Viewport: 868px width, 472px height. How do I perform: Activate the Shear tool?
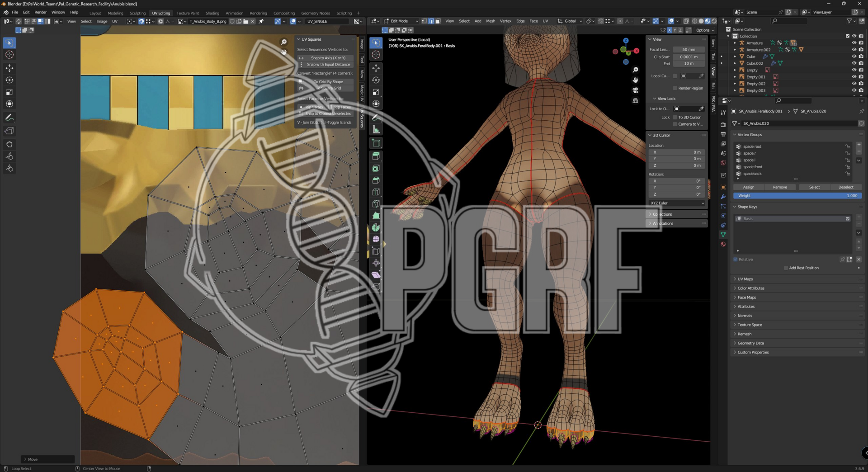(x=376, y=275)
